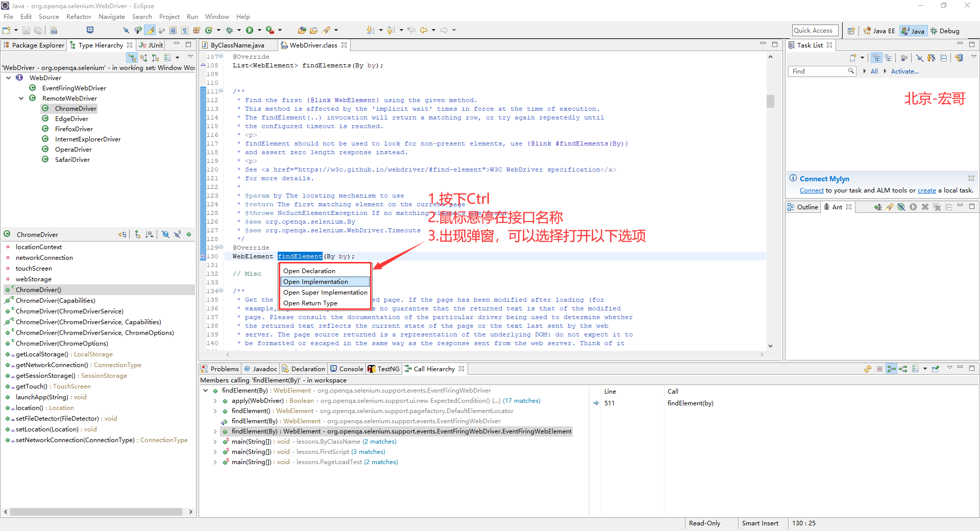980x531 pixels.
Task: Switch to Outline tab
Action: pos(803,207)
